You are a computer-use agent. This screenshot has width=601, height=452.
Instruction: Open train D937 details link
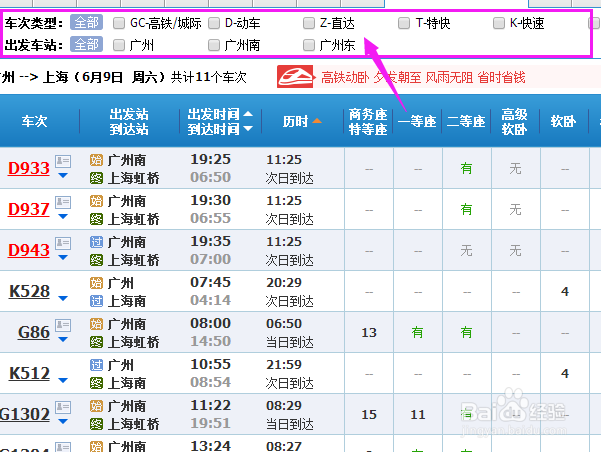tap(29, 209)
